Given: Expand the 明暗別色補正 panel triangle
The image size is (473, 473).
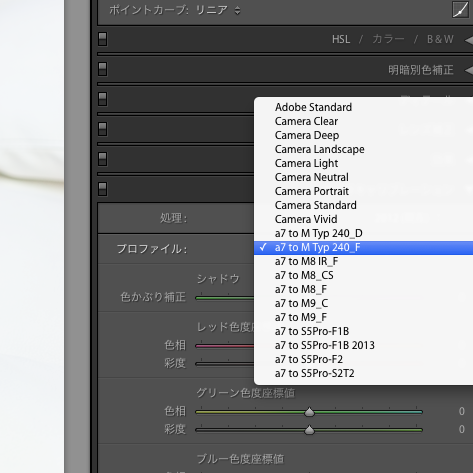Looking at the screenshot, I should [469, 70].
